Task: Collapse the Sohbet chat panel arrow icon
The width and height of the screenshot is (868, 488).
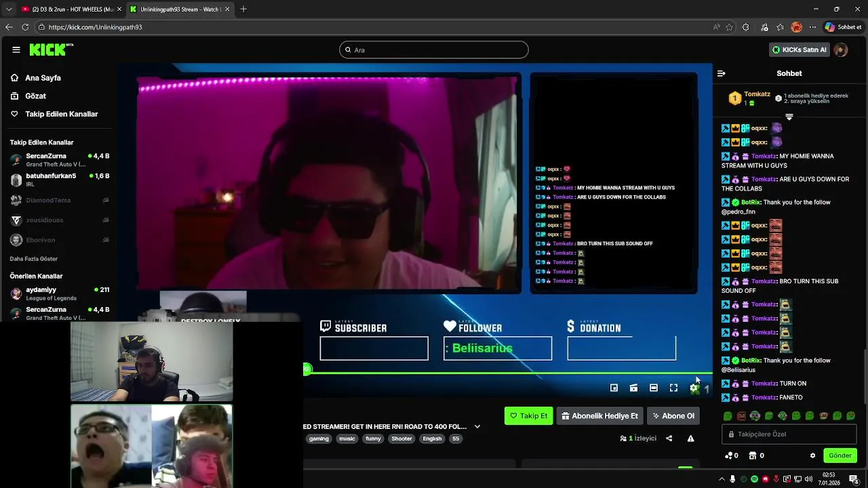Action: pyautogui.click(x=722, y=73)
